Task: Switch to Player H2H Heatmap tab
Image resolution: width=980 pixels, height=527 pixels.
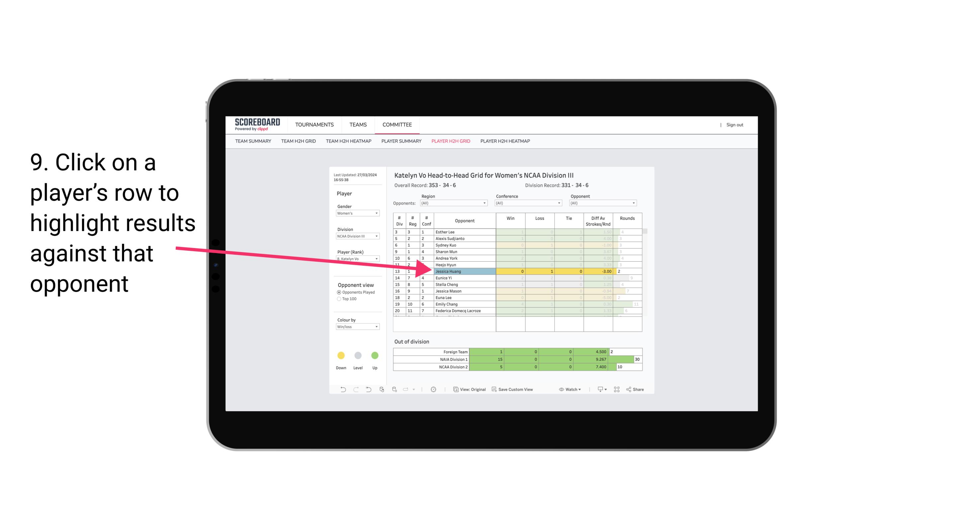Action: 506,142
